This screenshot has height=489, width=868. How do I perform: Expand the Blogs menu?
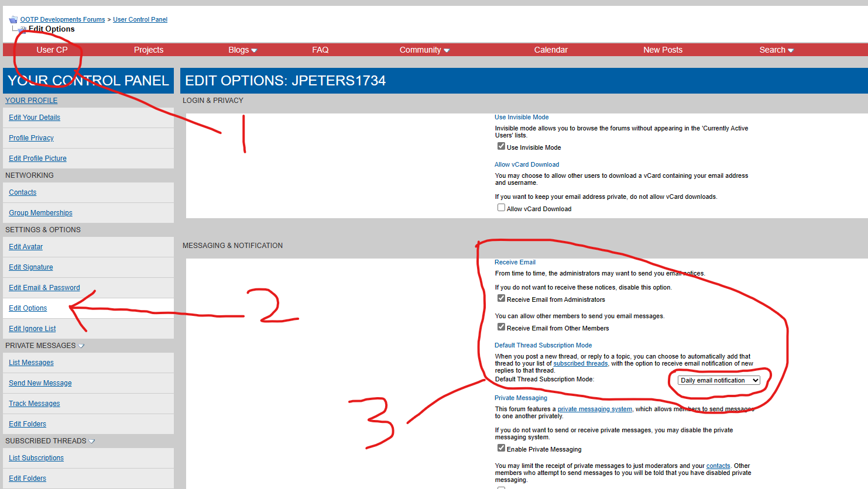pyautogui.click(x=242, y=50)
